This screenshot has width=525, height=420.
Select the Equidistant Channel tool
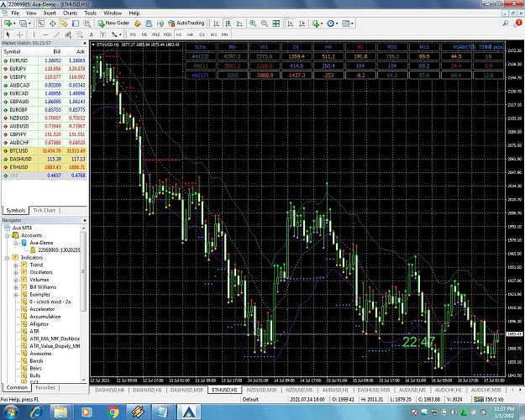68,34
